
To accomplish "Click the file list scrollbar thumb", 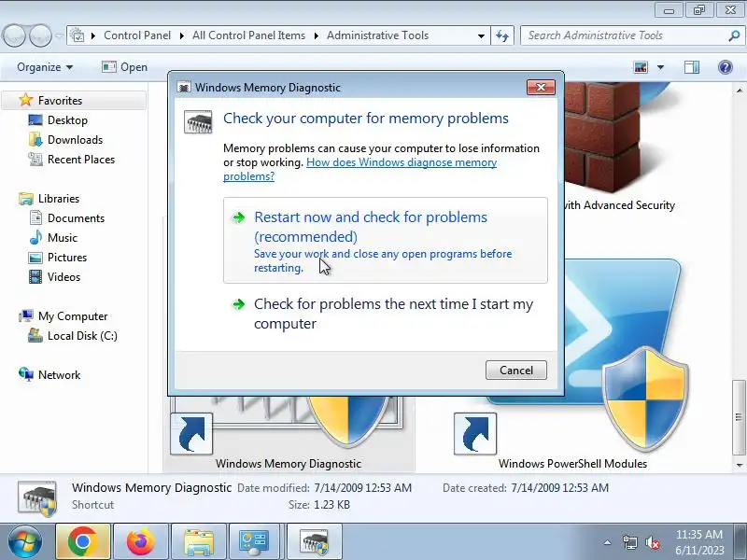I will [739, 417].
